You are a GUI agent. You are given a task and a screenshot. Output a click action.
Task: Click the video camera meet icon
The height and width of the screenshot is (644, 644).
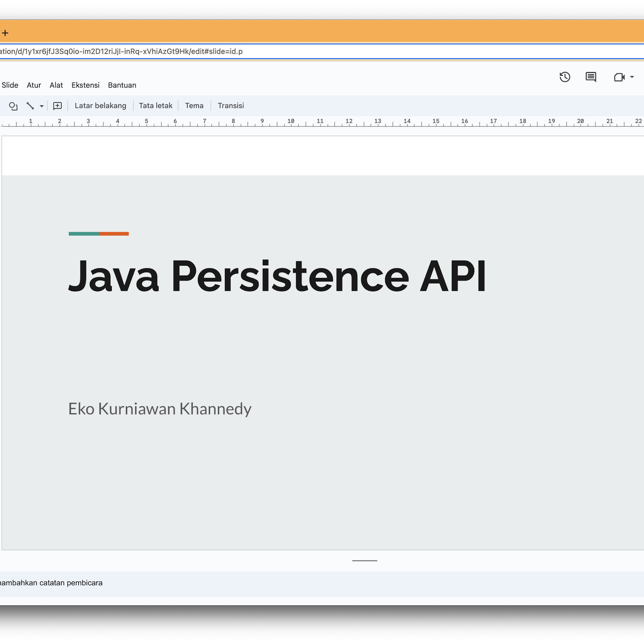(619, 77)
